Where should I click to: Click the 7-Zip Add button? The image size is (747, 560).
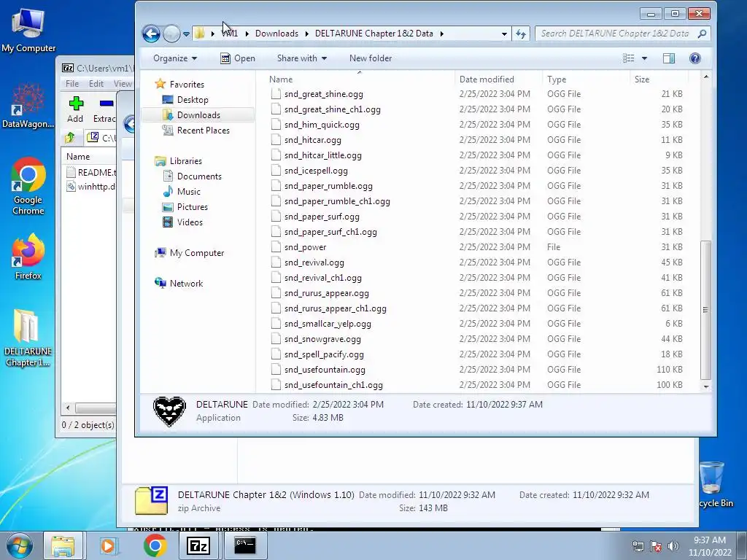(75, 110)
